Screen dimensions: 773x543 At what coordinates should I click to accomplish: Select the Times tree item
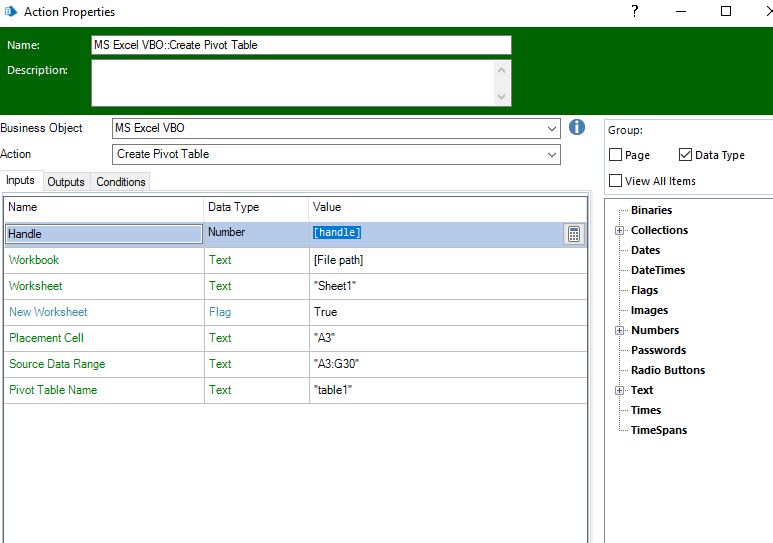coord(646,410)
